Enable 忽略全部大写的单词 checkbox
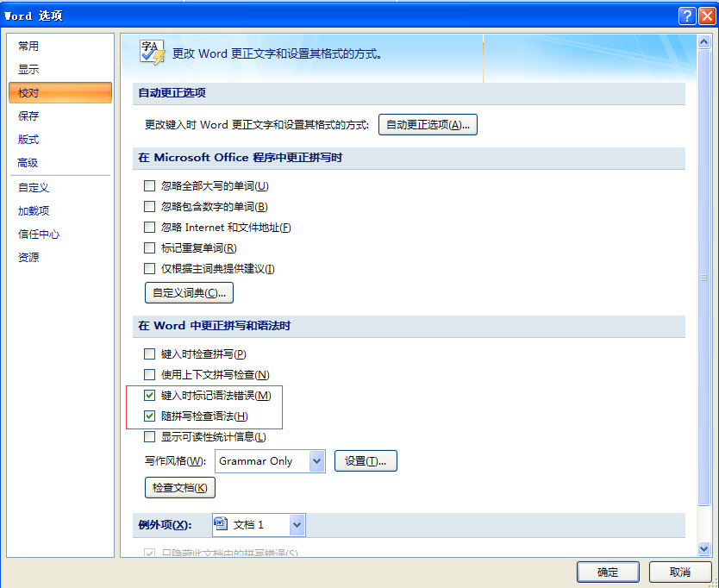 coord(149,185)
